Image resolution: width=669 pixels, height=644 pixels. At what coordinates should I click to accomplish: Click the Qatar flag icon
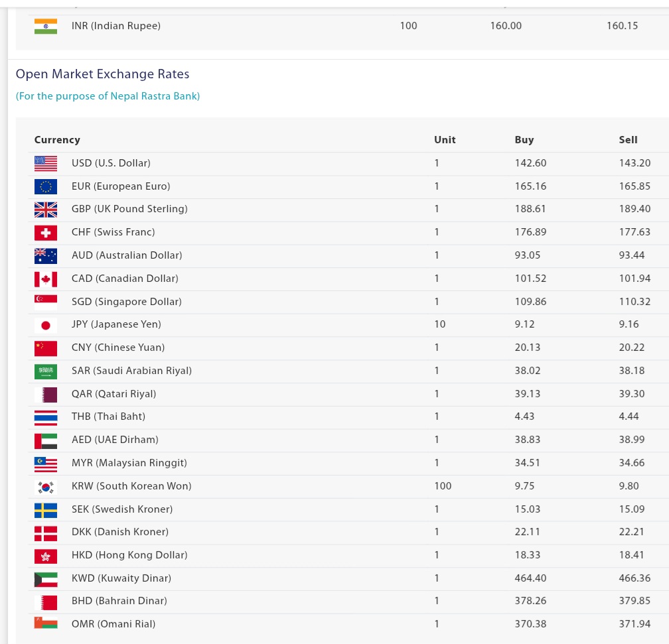click(46, 395)
